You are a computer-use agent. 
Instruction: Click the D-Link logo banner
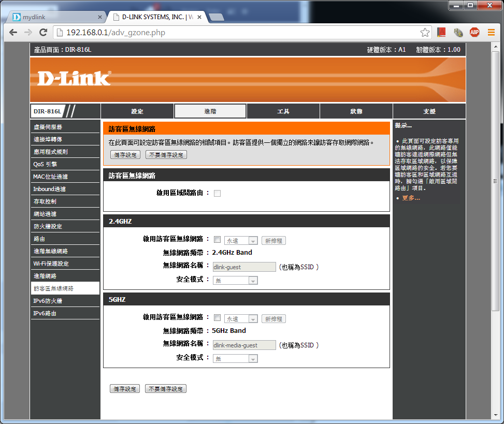pos(74,78)
